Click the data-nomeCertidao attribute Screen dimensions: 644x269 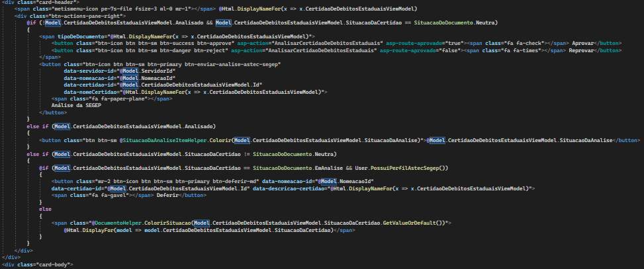90,91
